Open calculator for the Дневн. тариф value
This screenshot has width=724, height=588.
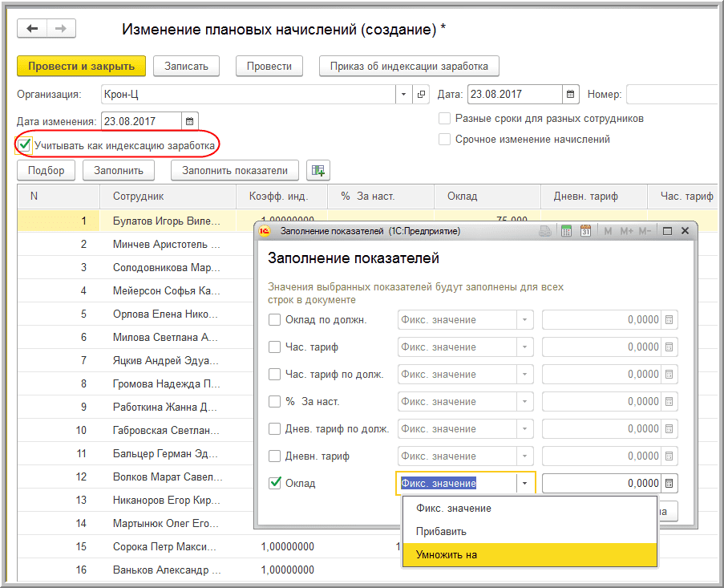(x=669, y=456)
